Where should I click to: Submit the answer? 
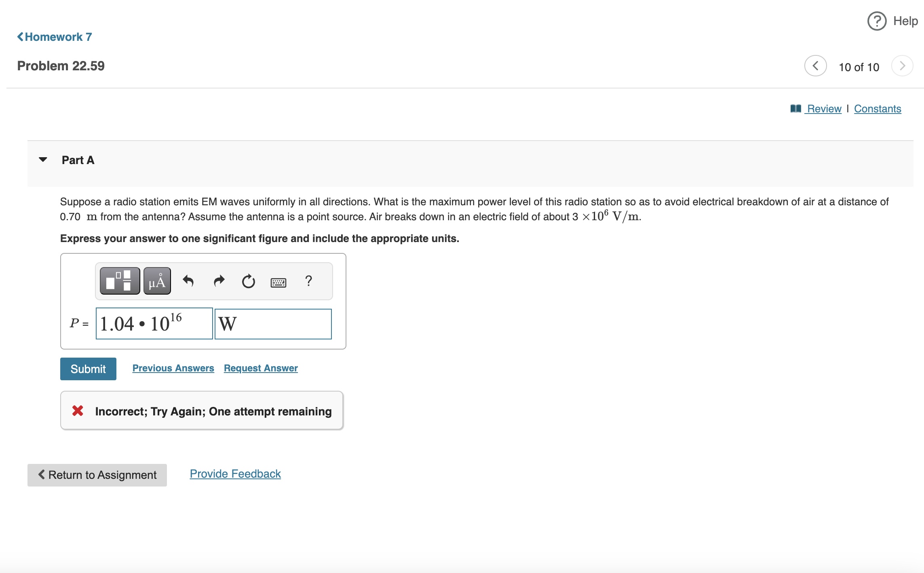pos(88,369)
